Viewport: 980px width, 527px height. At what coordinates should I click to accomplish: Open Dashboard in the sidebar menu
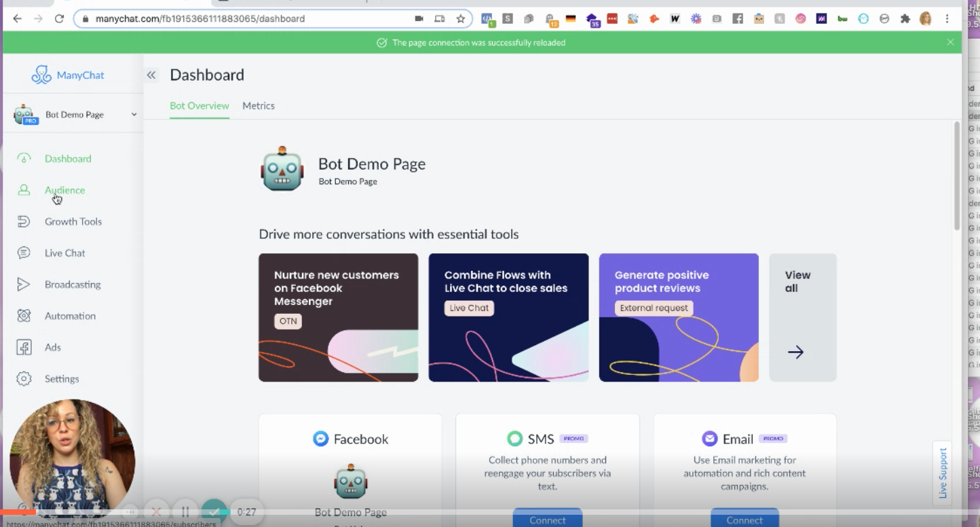pos(68,159)
